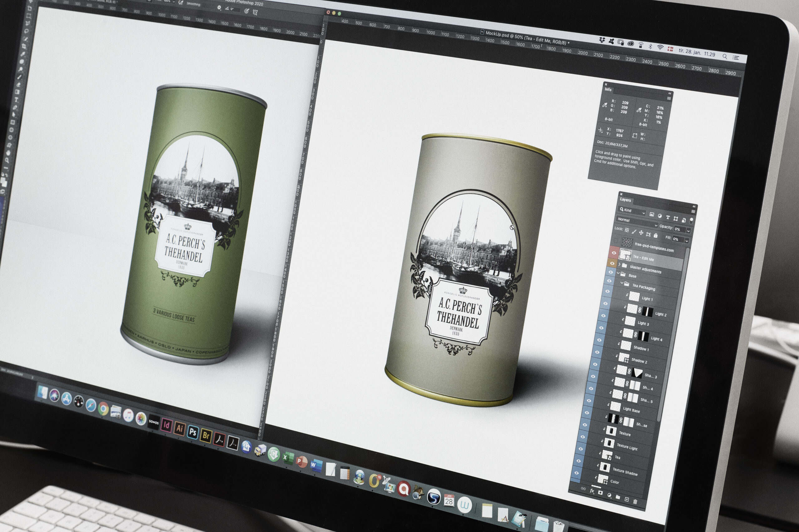Hide the Master adjustments group
Image resolution: width=799 pixels, height=532 pixels.
coord(612,263)
